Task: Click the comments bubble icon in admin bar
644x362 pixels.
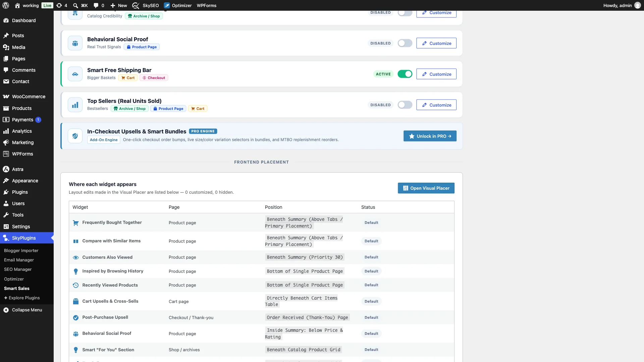Action: [x=96, y=5]
